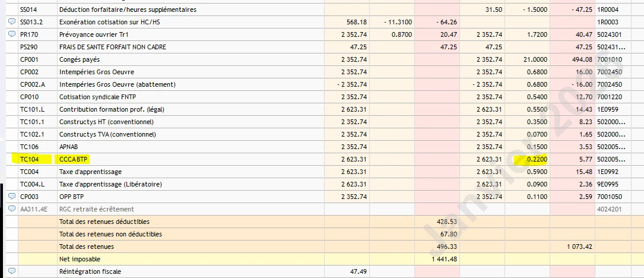This screenshot has width=644, height=278.
Task: Click RGC retraite écrêtement label
Action: (97, 209)
